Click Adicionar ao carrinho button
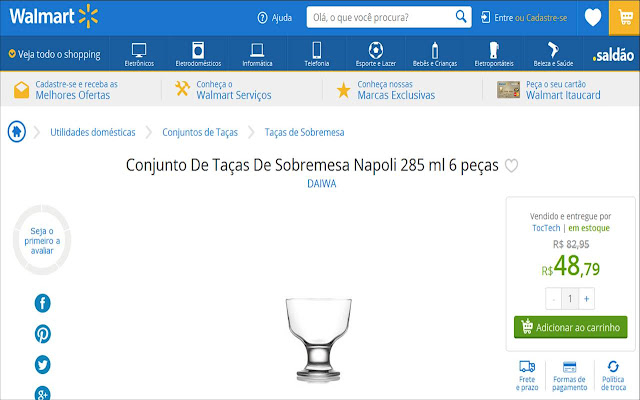640x400 pixels. tap(571, 327)
